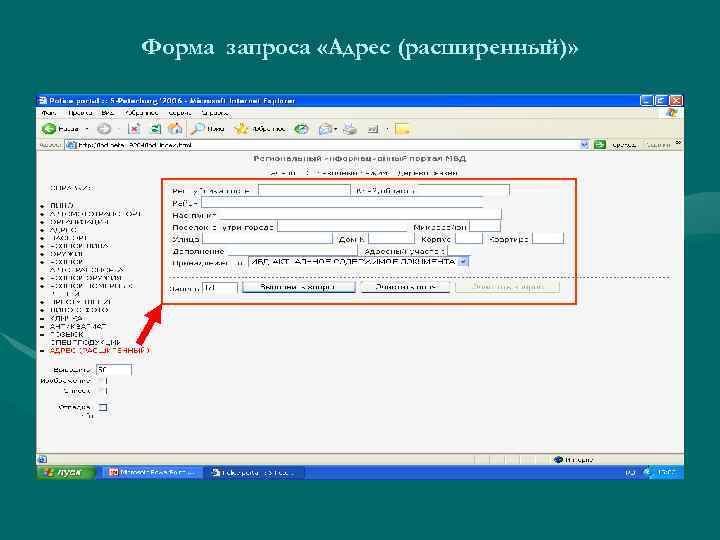Click the 'Улица' input field
This screenshot has width=720, height=540.
(x=267, y=239)
